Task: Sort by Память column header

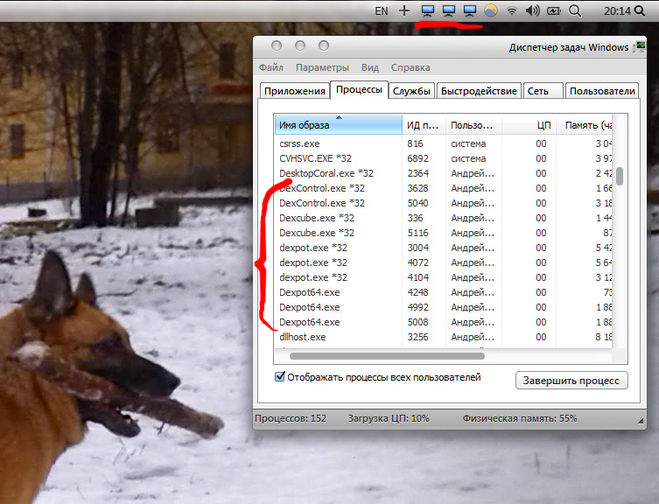Action: pos(585,125)
